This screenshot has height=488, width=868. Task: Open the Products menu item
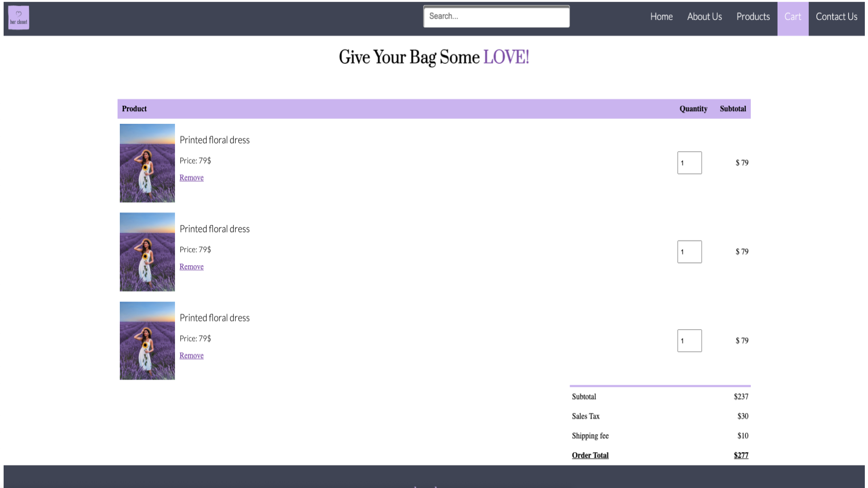[753, 17]
